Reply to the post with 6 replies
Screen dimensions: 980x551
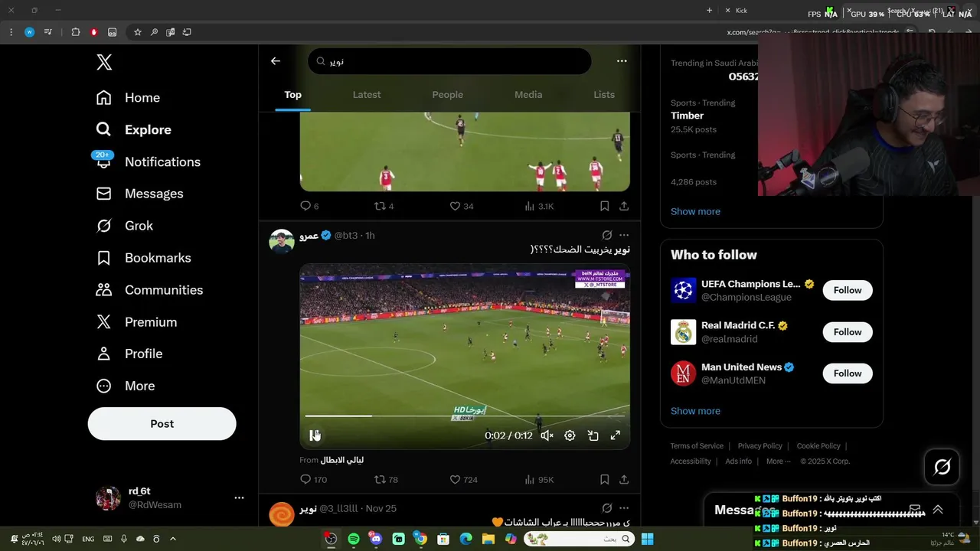click(309, 206)
